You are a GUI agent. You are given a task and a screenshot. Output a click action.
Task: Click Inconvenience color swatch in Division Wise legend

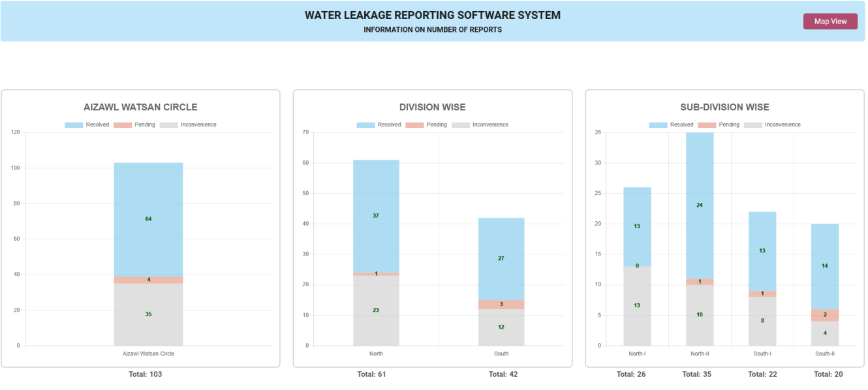[x=460, y=125]
